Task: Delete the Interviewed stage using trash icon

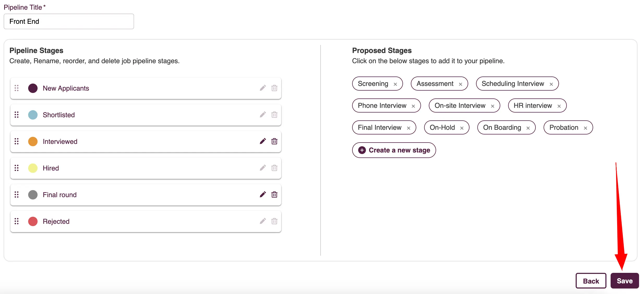Action: (x=274, y=141)
